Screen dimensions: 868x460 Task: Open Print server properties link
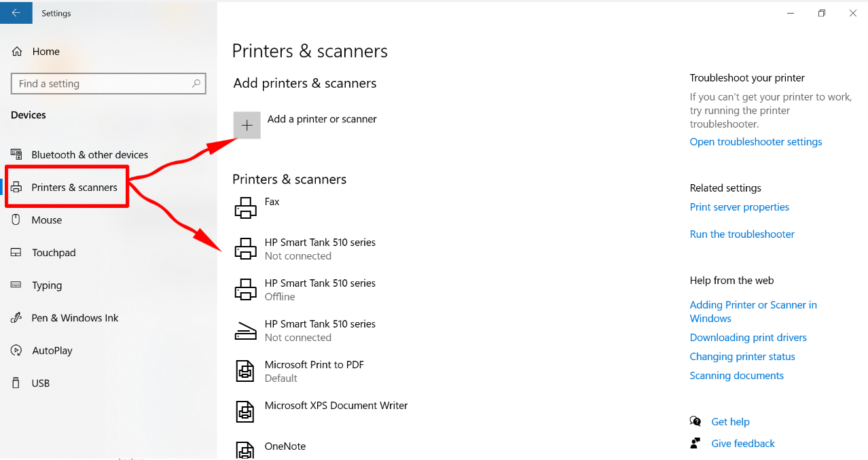740,207
